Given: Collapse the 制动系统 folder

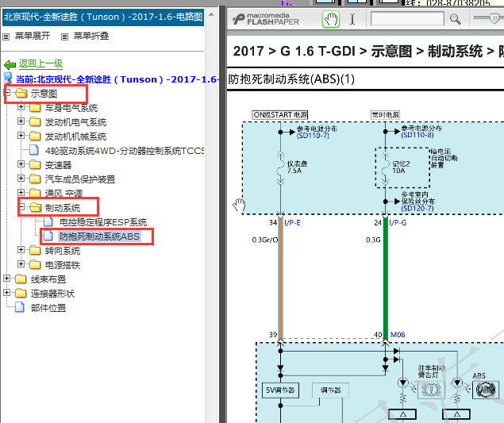Looking at the screenshot, I should click(x=21, y=207).
